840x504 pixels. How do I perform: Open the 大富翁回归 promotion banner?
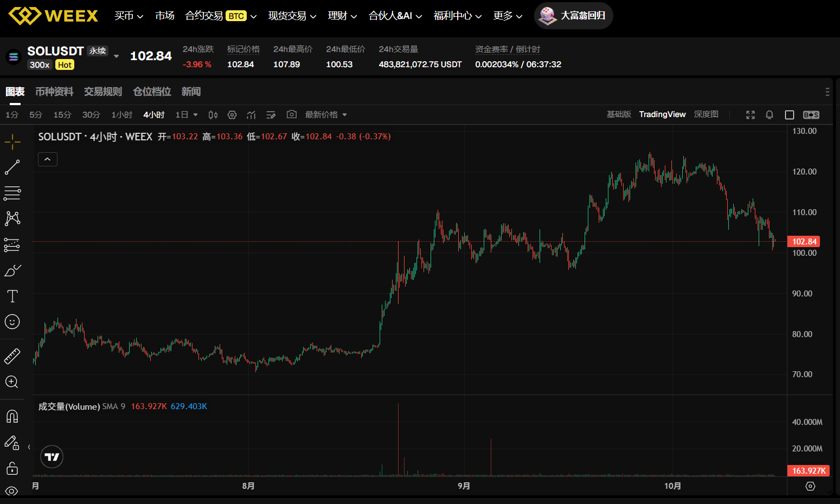tap(574, 16)
